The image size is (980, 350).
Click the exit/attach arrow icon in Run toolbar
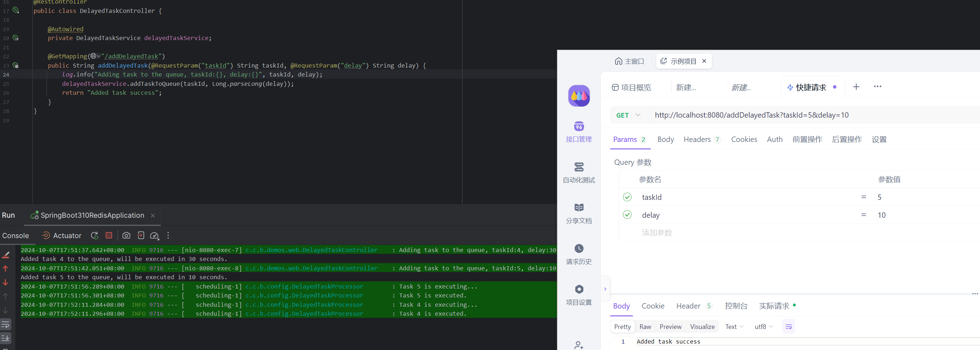[140, 235]
